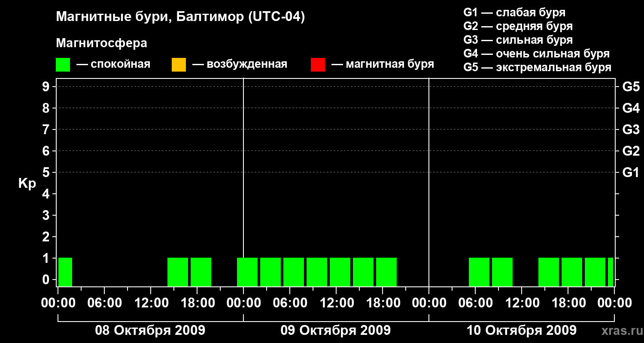Click the 'G5 — экстремальная буря' line

(537, 67)
